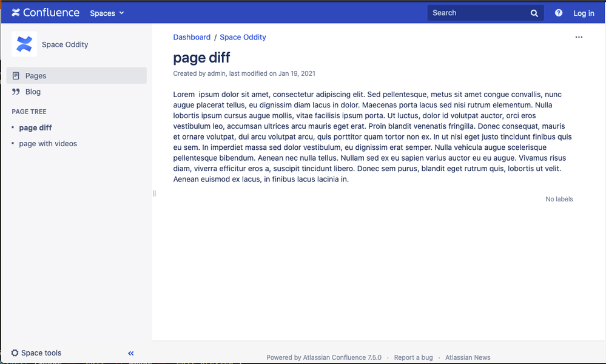This screenshot has height=364, width=606.
Task: Click the sidebar resize handle
Action: pyautogui.click(x=154, y=193)
